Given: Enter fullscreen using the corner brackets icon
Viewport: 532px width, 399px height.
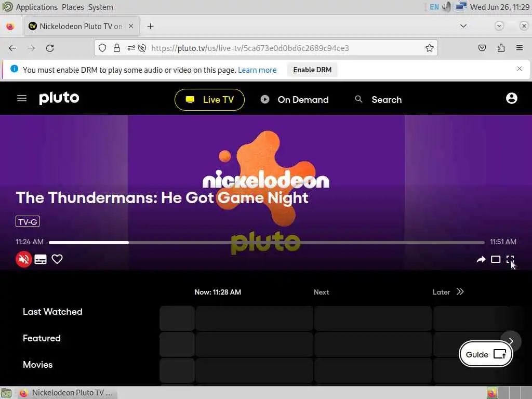Looking at the screenshot, I should [510, 260].
